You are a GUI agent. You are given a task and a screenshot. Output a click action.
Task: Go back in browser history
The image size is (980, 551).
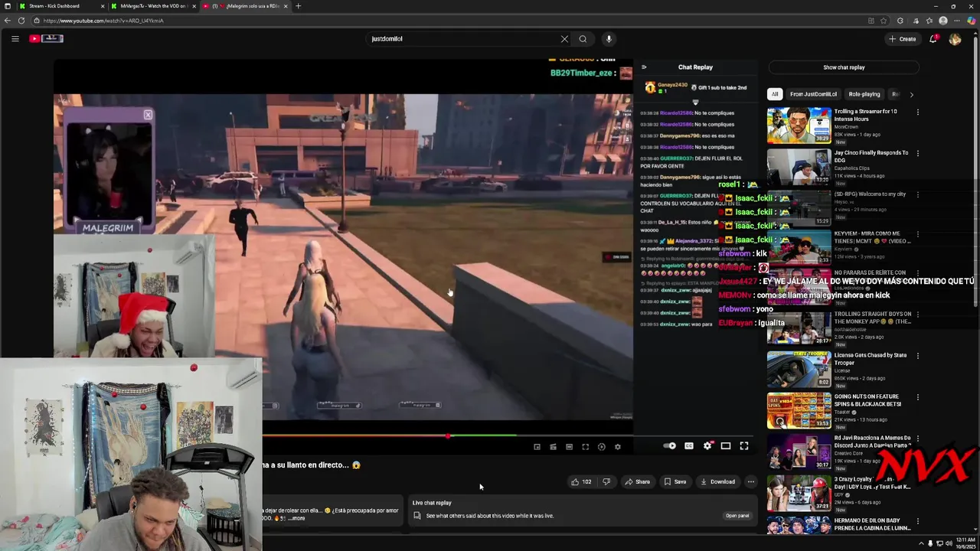pyautogui.click(x=8, y=21)
